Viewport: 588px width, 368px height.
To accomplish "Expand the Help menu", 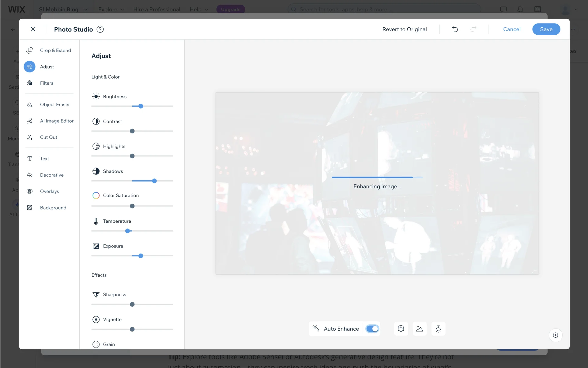I will click(x=199, y=9).
